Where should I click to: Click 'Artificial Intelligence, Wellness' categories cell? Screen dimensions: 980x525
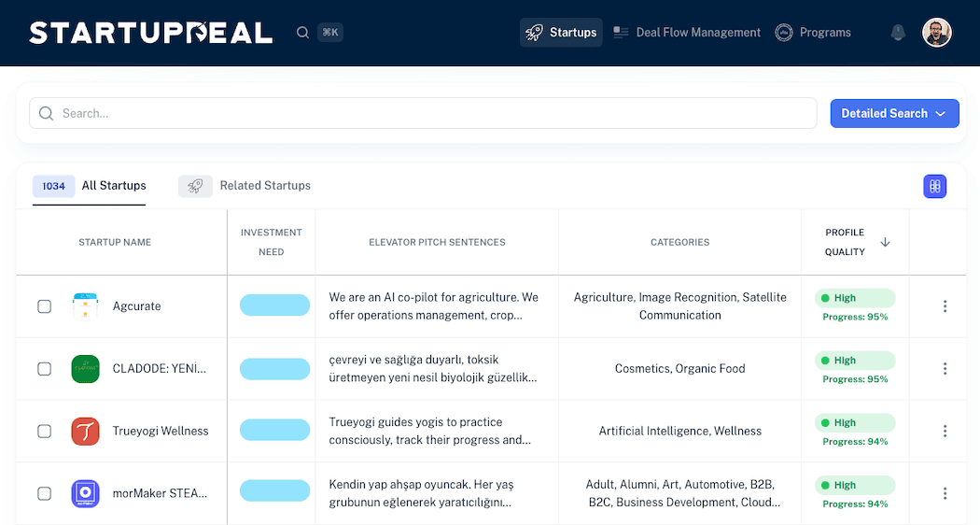pyautogui.click(x=680, y=432)
